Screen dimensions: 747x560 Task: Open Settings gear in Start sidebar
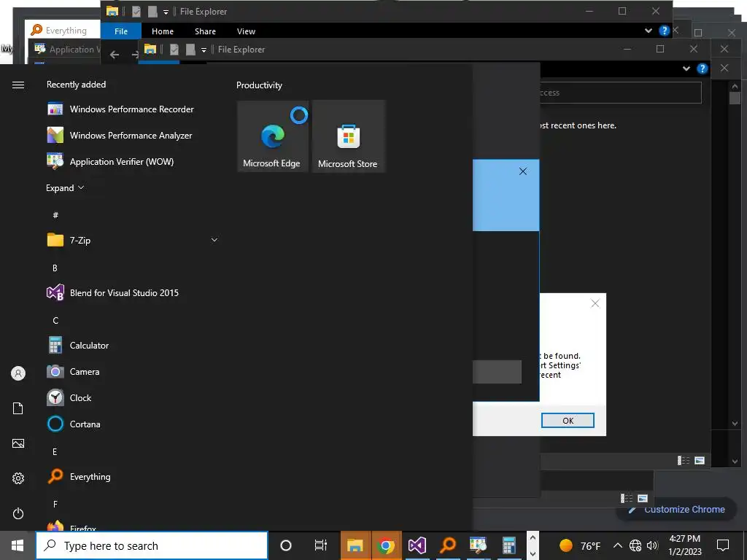18,478
